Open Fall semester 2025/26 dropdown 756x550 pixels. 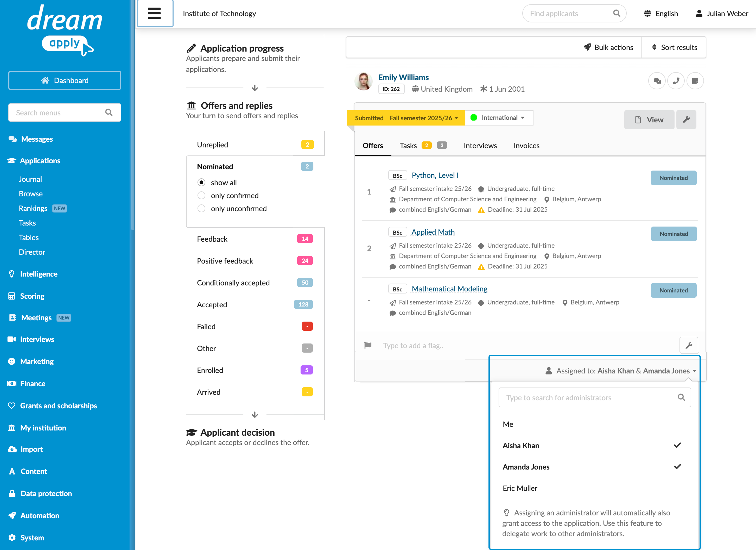coord(424,118)
